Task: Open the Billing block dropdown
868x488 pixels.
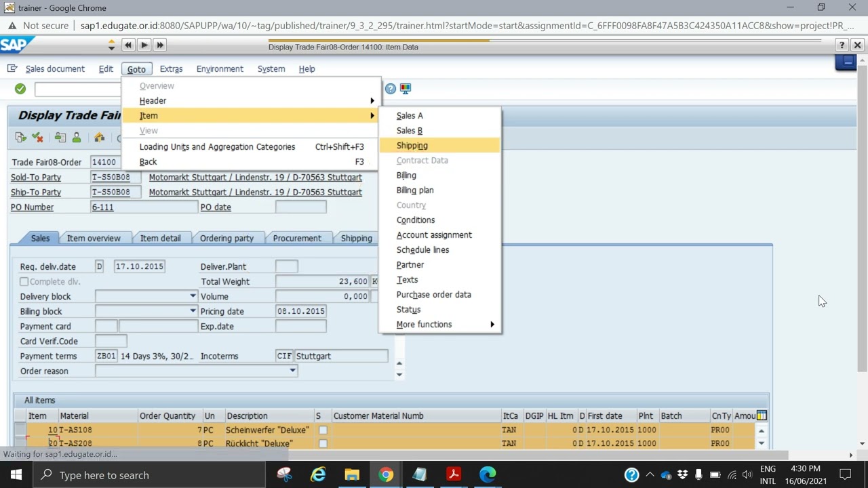Action: coord(193,311)
